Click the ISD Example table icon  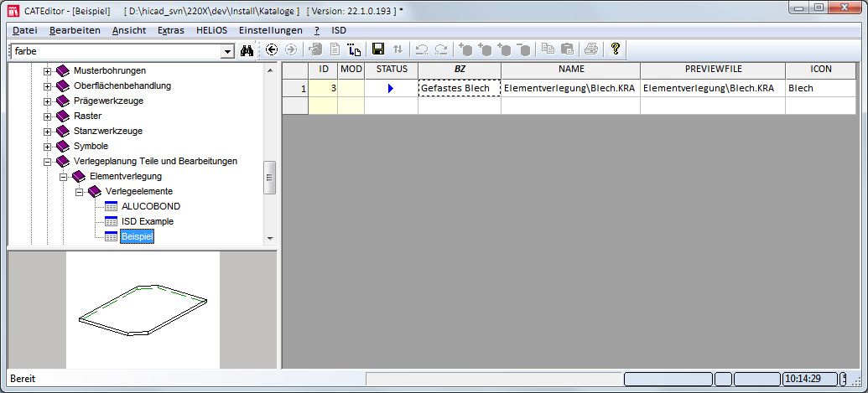112,221
